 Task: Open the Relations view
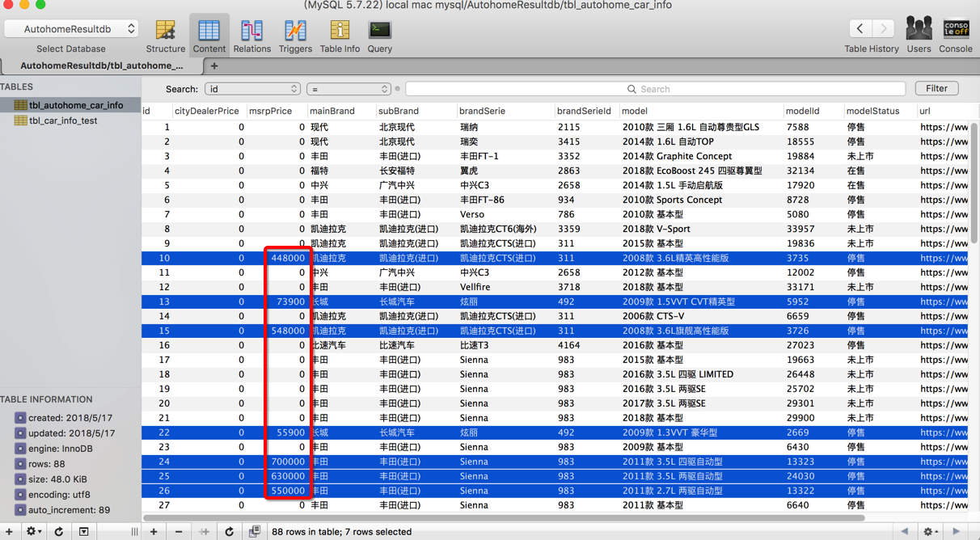252,36
